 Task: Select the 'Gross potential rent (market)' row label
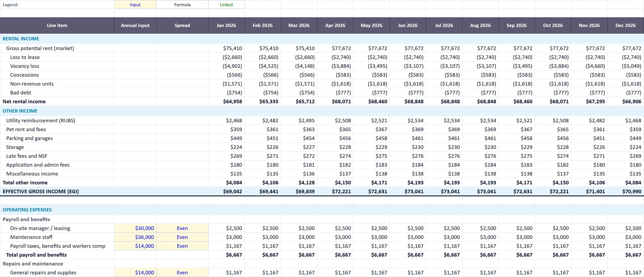pos(40,48)
